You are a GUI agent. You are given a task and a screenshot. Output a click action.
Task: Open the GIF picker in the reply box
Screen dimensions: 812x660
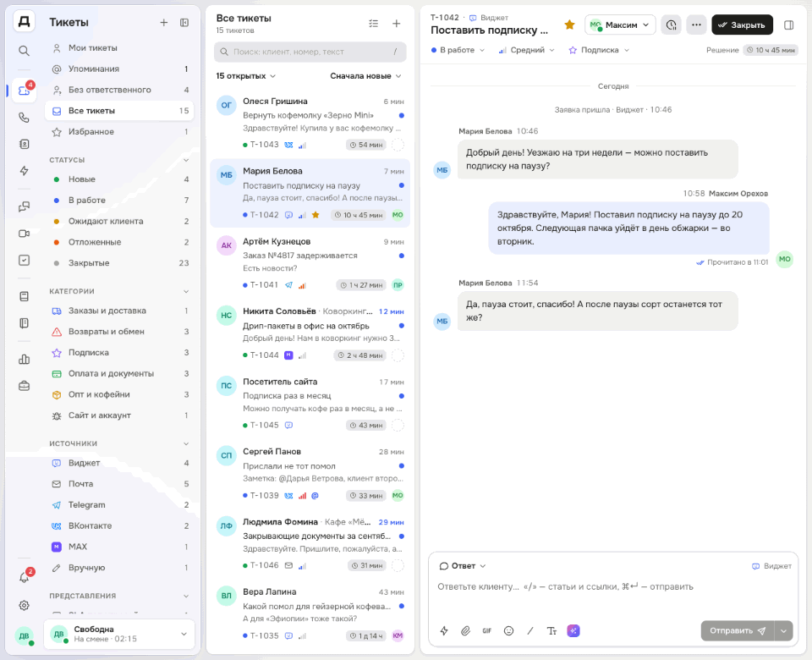pos(487,630)
